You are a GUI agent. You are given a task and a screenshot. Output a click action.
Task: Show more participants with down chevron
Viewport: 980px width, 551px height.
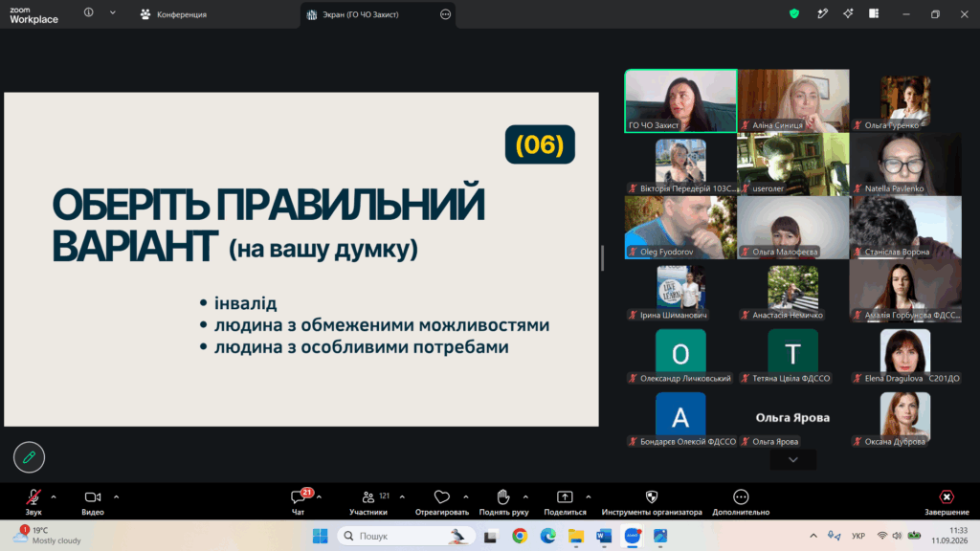tap(793, 460)
